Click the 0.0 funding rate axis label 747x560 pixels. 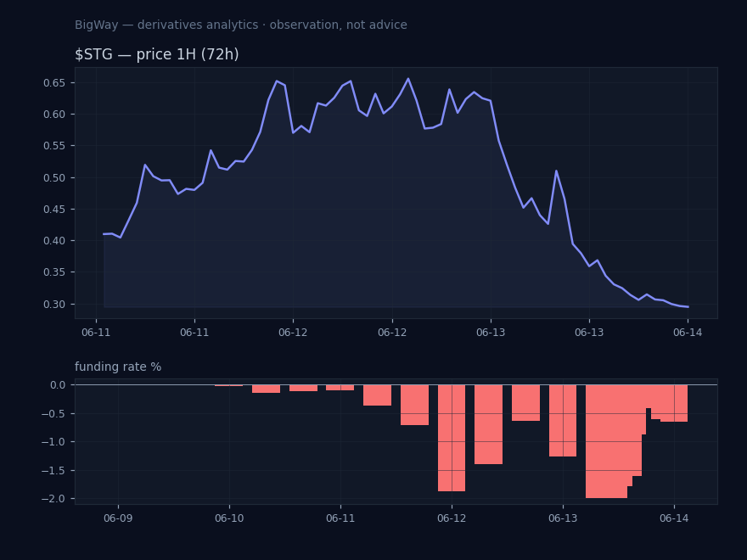(x=58, y=384)
